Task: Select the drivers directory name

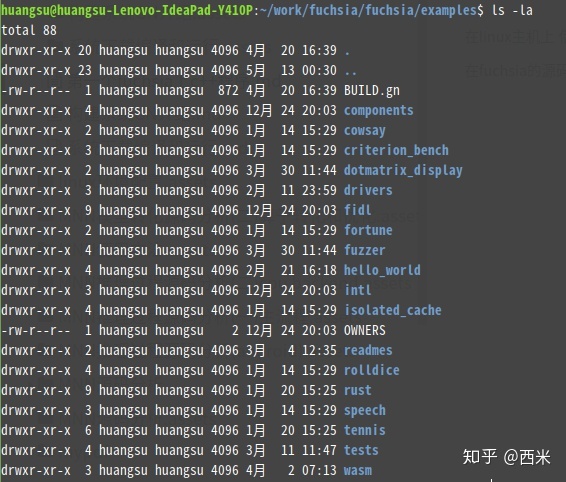Action: (368, 190)
